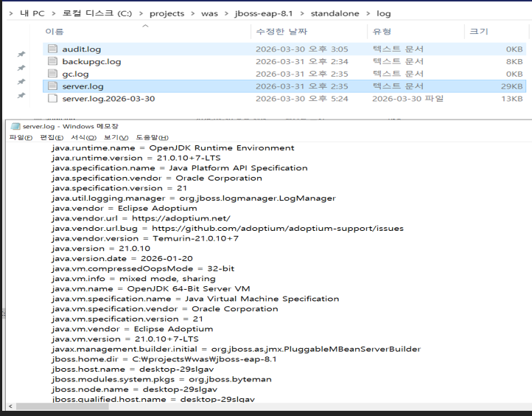
Task: Select the audit.log file name
Action: (82, 49)
